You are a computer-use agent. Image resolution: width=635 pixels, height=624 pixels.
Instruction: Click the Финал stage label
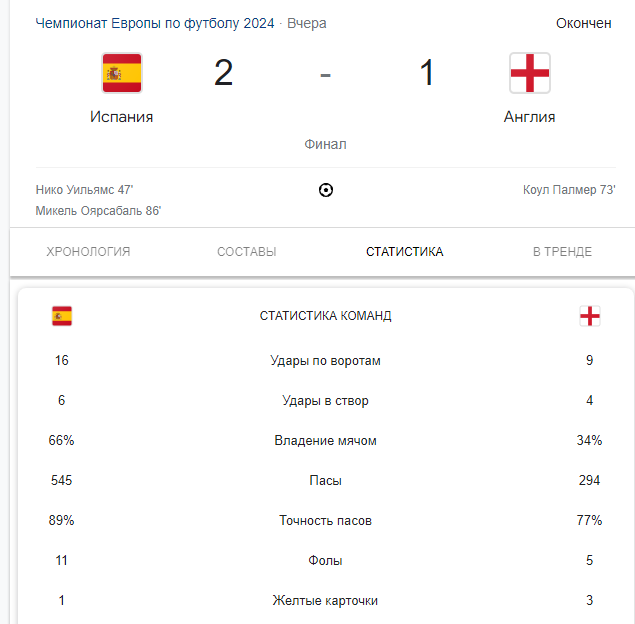(x=325, y=144)
